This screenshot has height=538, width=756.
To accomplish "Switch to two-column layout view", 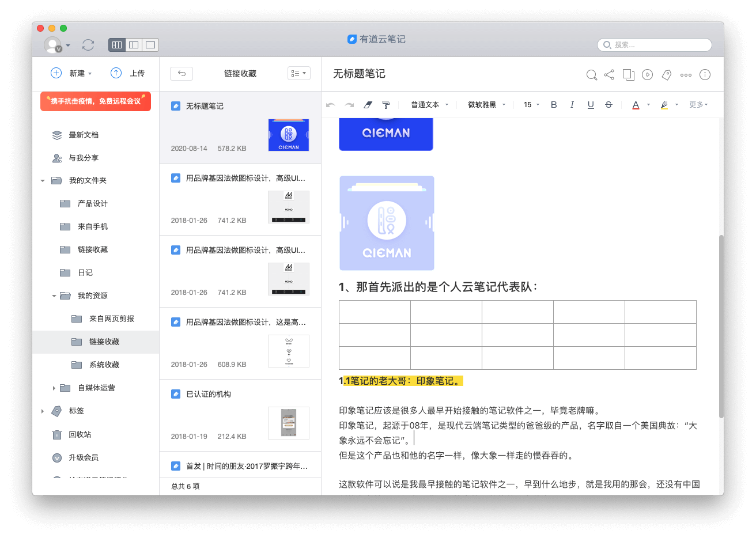I will point(134,44).
